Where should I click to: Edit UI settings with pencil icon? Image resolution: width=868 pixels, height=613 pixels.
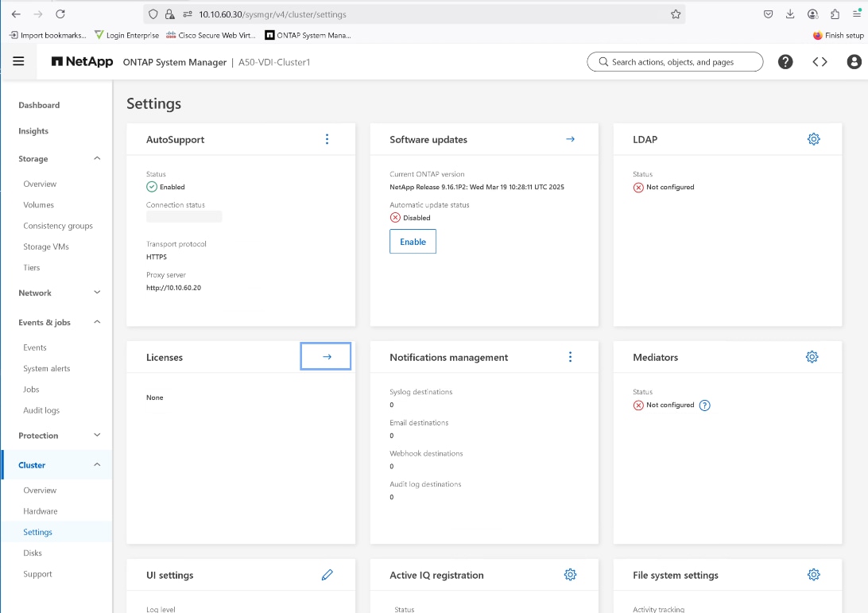tap(327, 575)
